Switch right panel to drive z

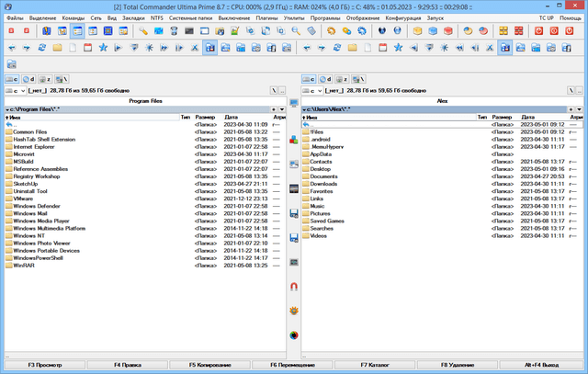point(344,80)
